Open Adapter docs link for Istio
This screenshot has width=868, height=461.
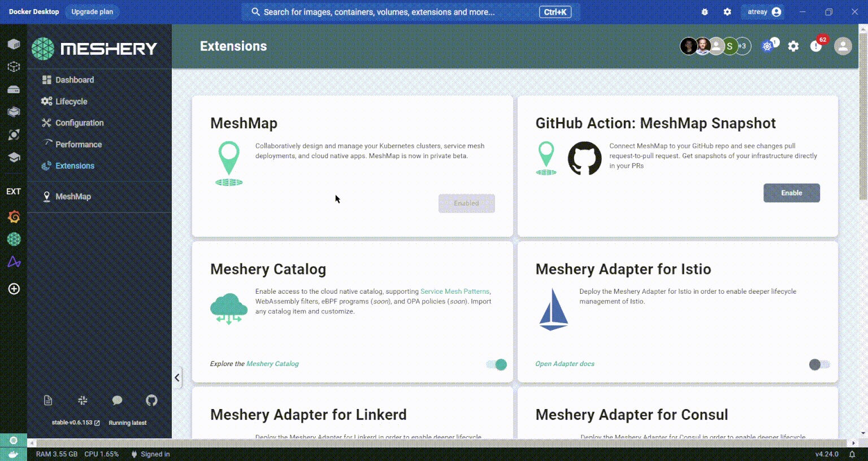click(x=565, y=364)
